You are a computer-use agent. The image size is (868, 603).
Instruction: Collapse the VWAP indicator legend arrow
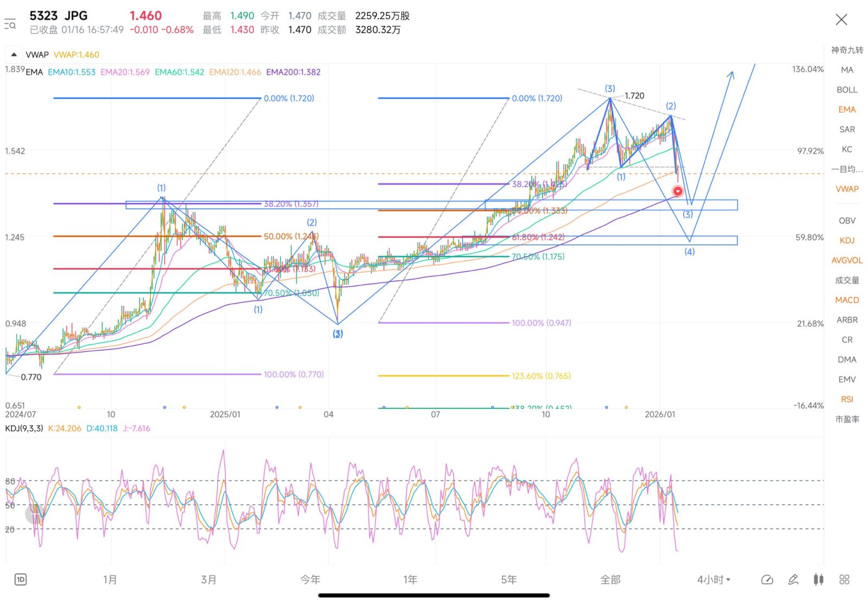pos(14,54)
